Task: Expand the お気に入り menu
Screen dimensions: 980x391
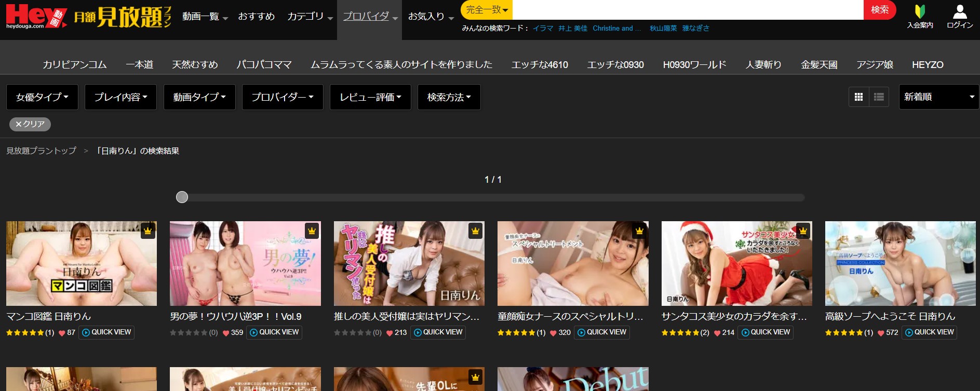Action: [x=431, y=17]
